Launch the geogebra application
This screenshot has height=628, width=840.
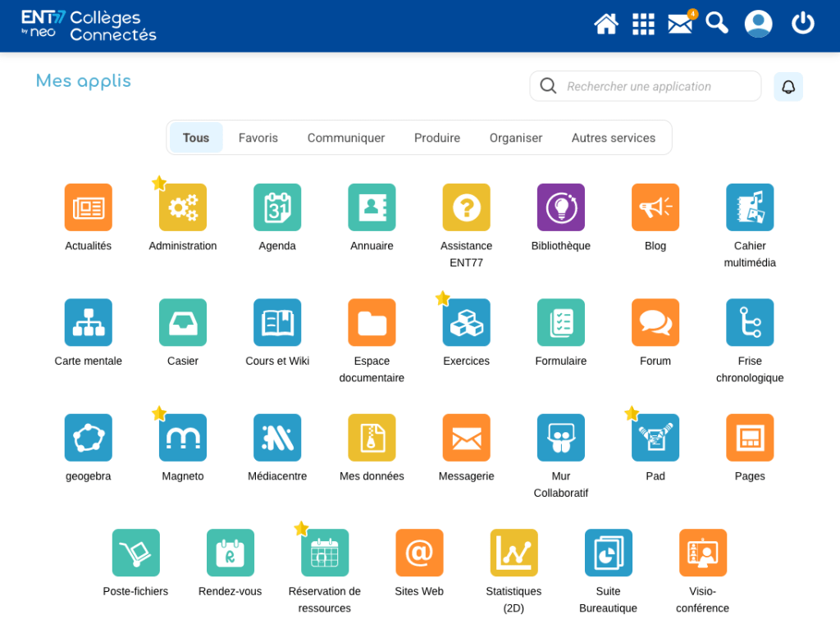click(x=88, y=438)
